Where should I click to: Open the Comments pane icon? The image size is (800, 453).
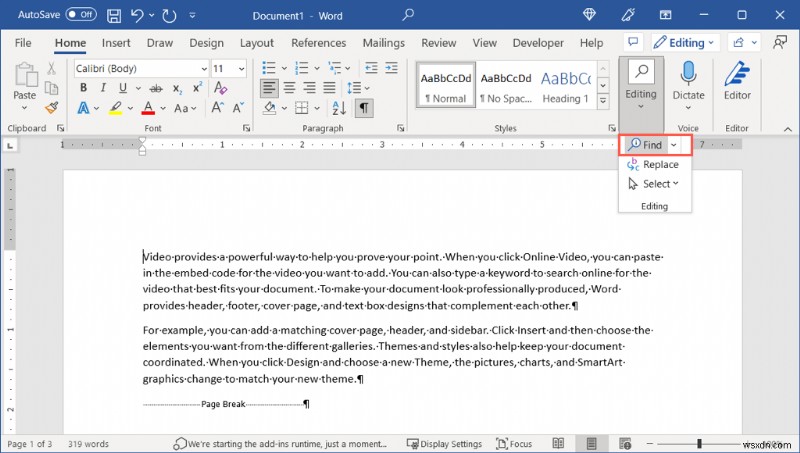click(x=633, y=42)
